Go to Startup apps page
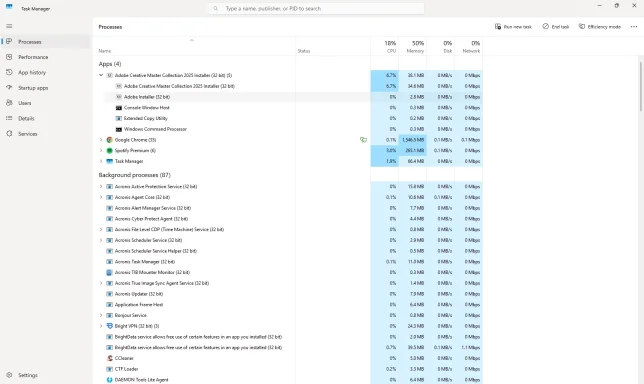Screen dimensions: 644x384 [45, 88]
